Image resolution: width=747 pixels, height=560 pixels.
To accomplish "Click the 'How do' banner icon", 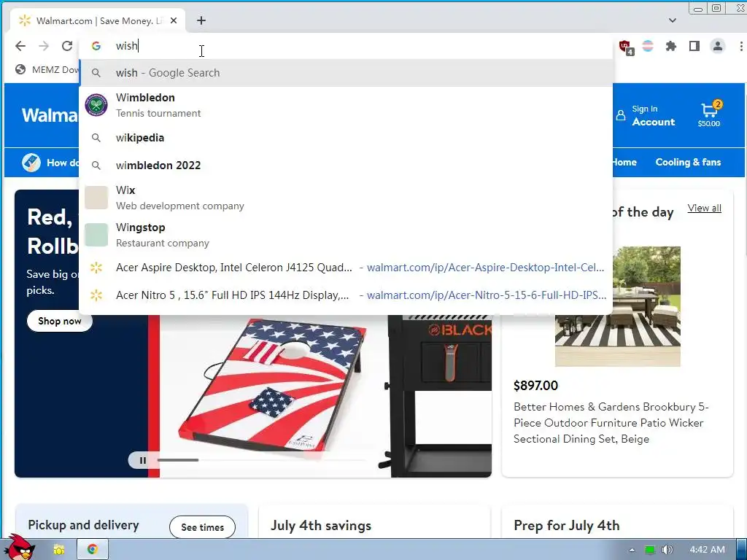I will click(x=31, y=163).
